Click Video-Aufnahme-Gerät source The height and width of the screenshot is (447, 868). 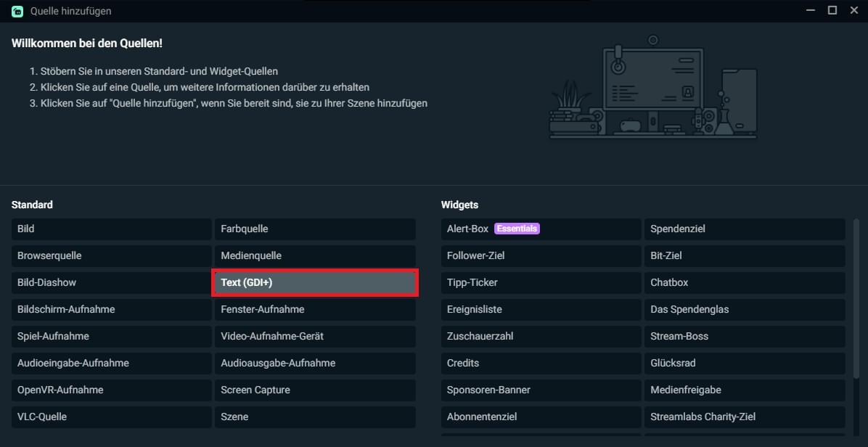coord(314,337)
